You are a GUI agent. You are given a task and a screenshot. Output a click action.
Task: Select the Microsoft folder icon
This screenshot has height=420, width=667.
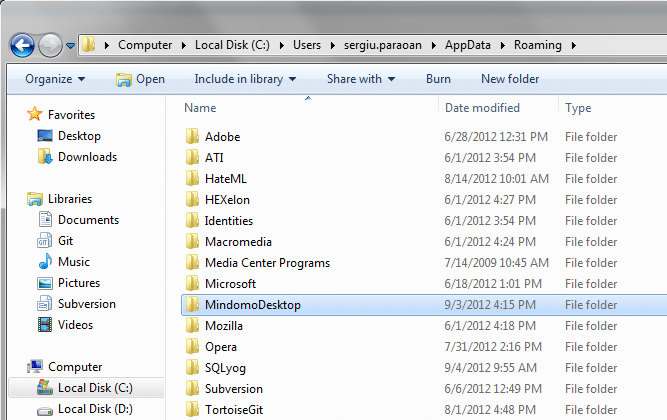point(192,283)
